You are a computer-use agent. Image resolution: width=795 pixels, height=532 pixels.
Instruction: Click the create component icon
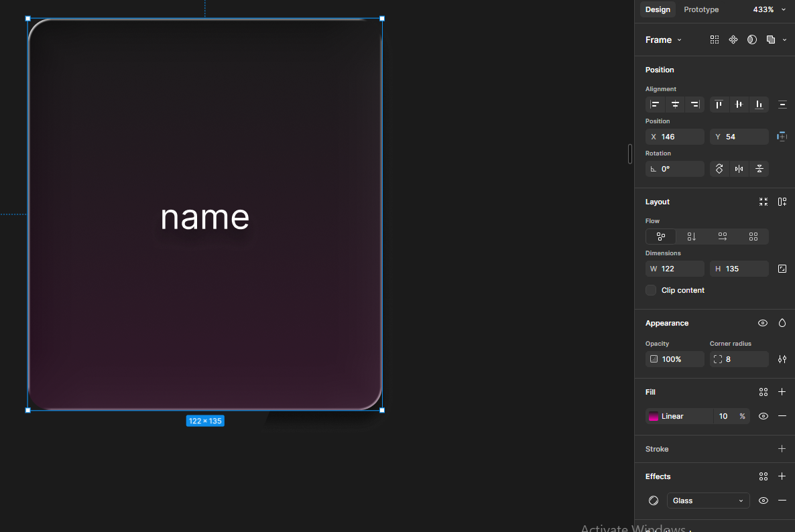point(733,40)
